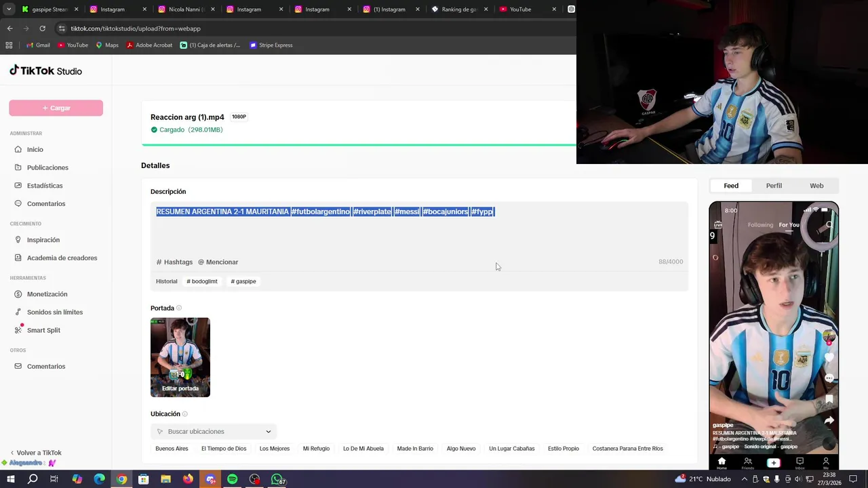Screen dimensions: 868x488
Task: Choose El Tiempo de Dios location
Action: click(224, 449)
